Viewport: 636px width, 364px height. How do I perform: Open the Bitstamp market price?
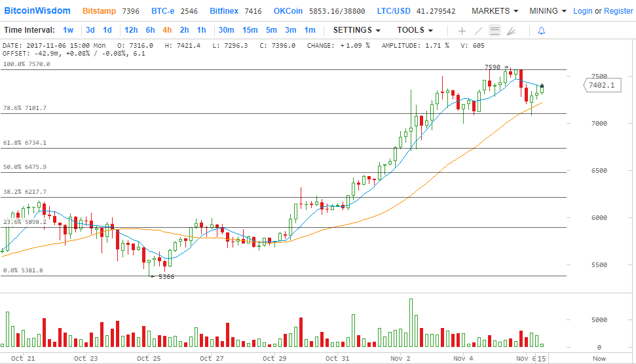(x=102, y=11)
